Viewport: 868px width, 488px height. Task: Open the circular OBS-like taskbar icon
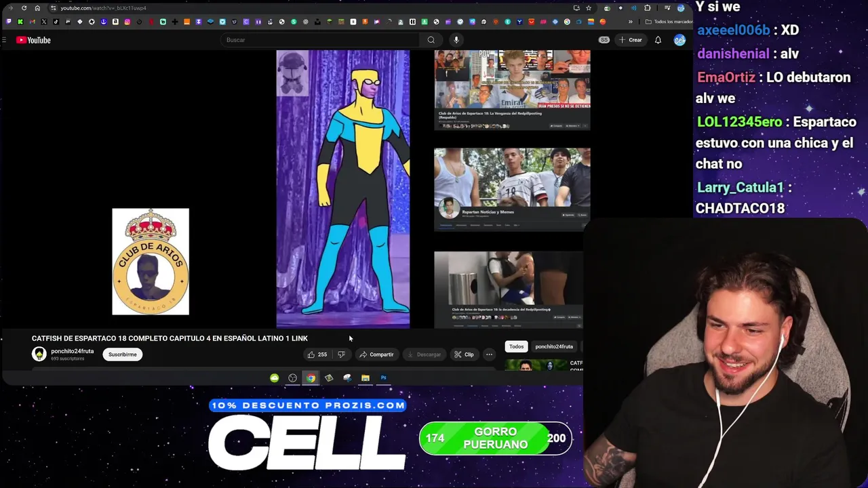click(292, 378)
